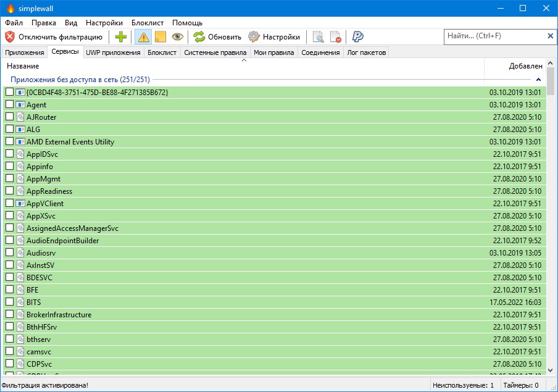Click the icon beside BITS

pyautogui.click(x=20, y=302)
